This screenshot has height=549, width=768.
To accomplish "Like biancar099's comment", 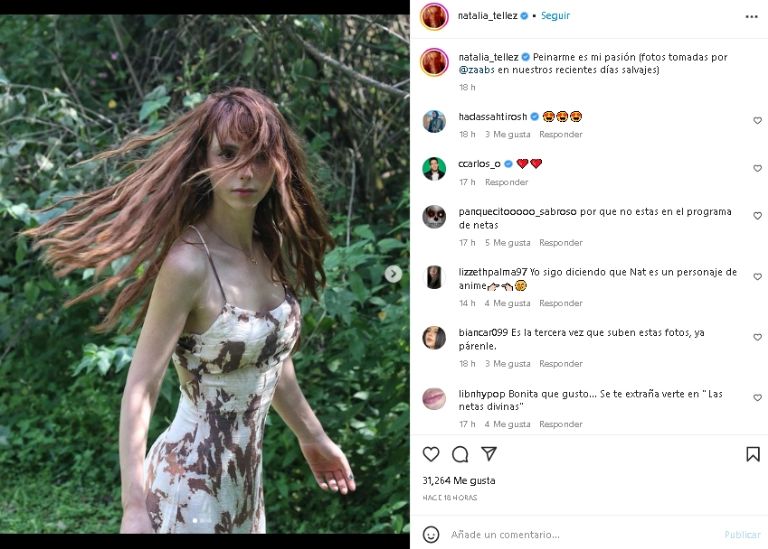I will click(757, 338).
